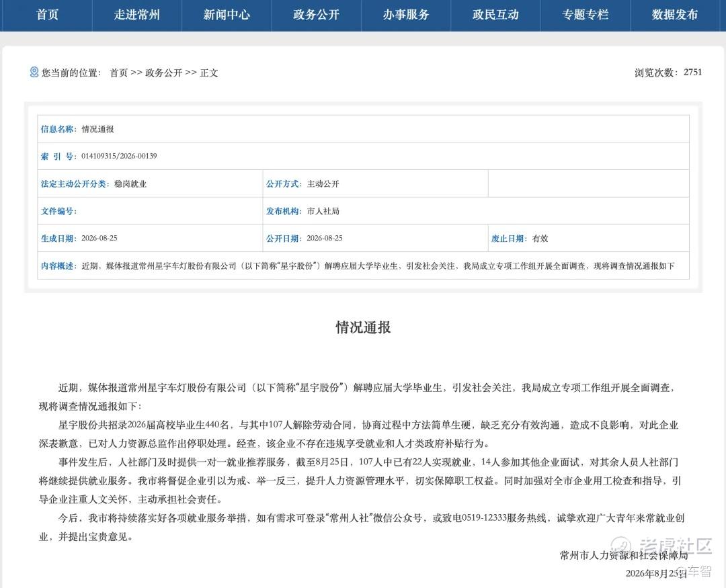Click the 信息名称 value 情况通报
The image size is (726, 588).
[97, 129]
